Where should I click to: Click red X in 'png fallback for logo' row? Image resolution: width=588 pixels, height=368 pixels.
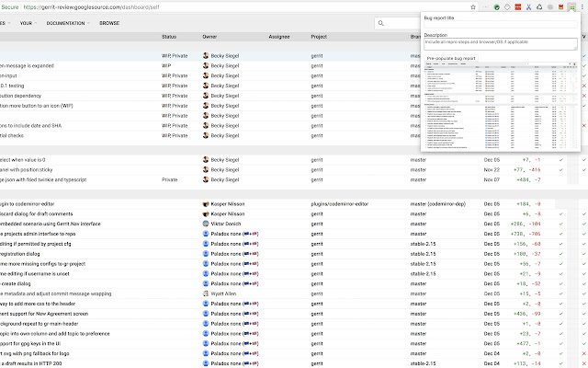coord(584,353)
